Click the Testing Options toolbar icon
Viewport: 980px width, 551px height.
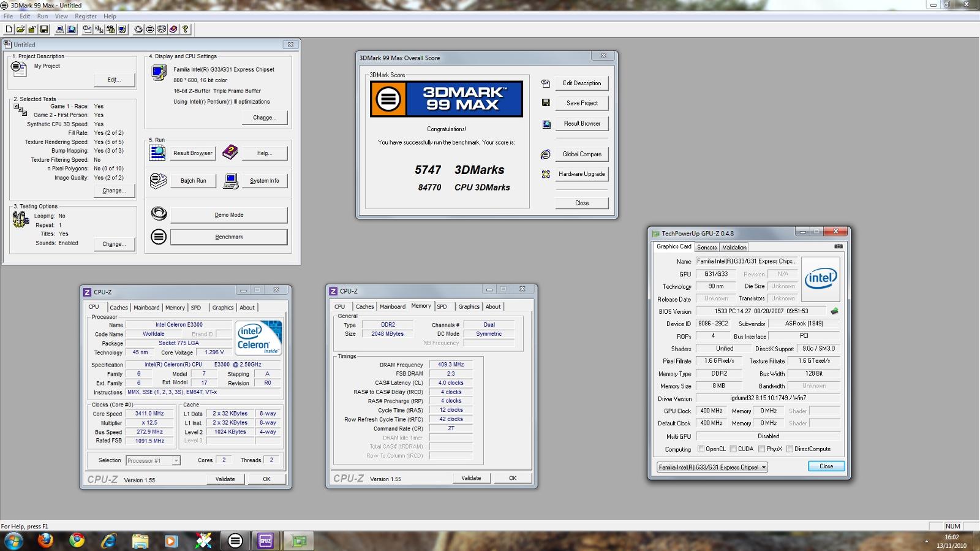(x=110, y=29)
